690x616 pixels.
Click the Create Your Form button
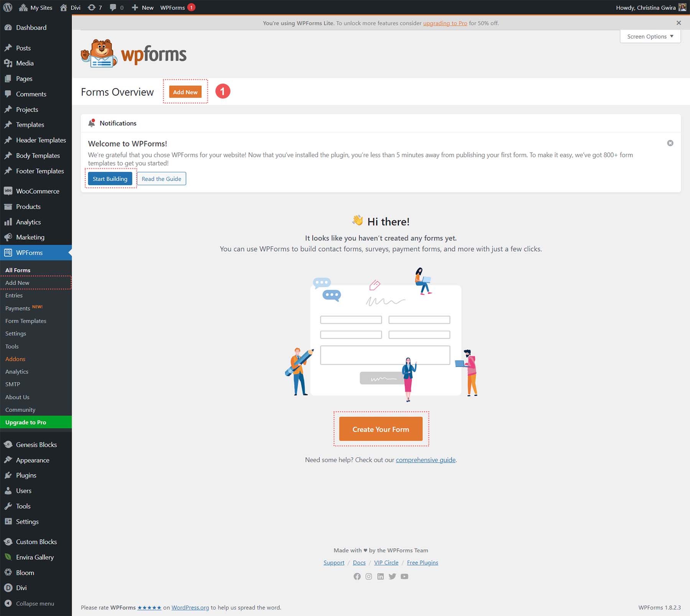click(380, 429)
